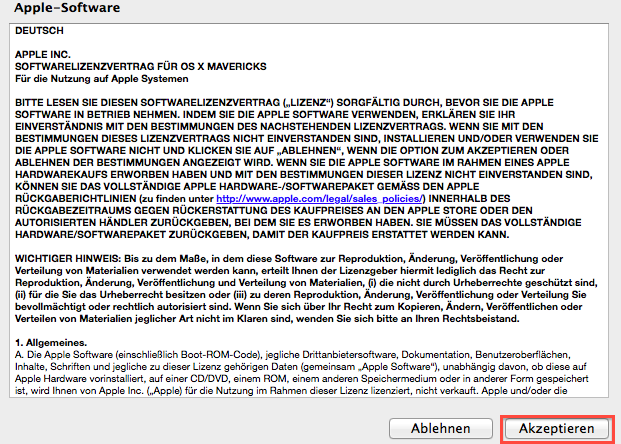Click line starting 'bevollmächtigt oder rechtlich autorisiert'
Viewport: 621px width, 444px height.
coord(299,307)
